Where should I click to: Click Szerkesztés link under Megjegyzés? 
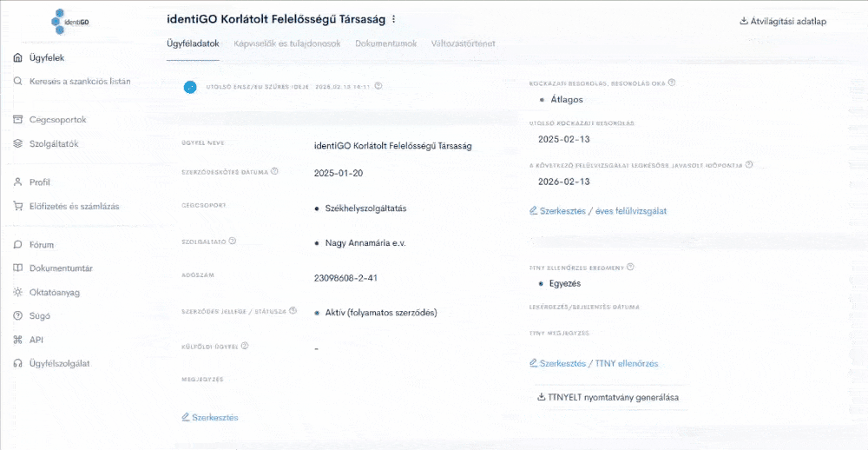(x=210, y=417)
